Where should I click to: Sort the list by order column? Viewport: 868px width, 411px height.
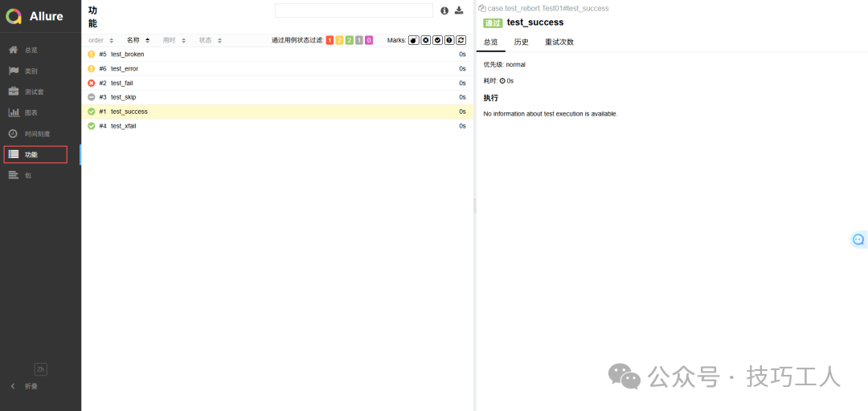100,40
